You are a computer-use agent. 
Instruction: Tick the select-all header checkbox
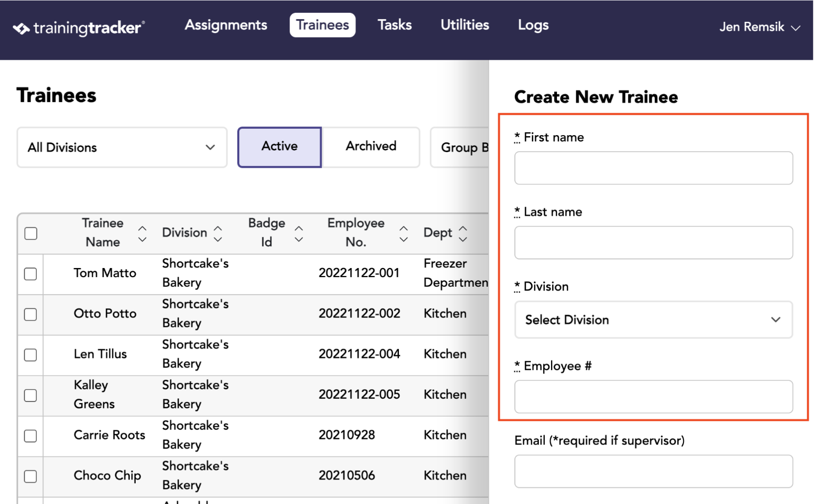point(31,233)
